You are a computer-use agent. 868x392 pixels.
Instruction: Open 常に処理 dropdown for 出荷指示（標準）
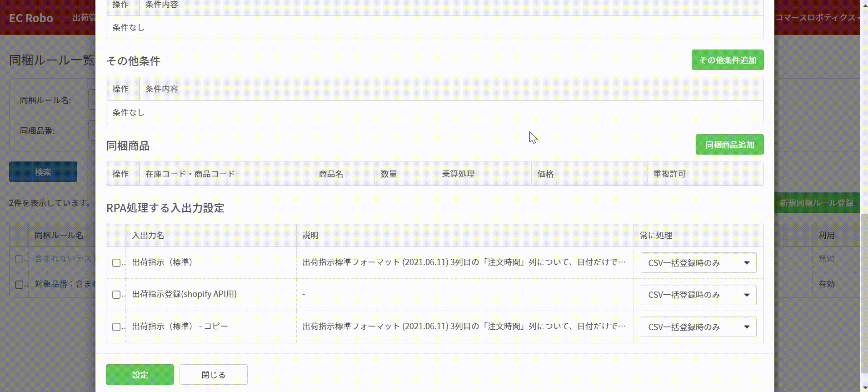pos(698,263)
